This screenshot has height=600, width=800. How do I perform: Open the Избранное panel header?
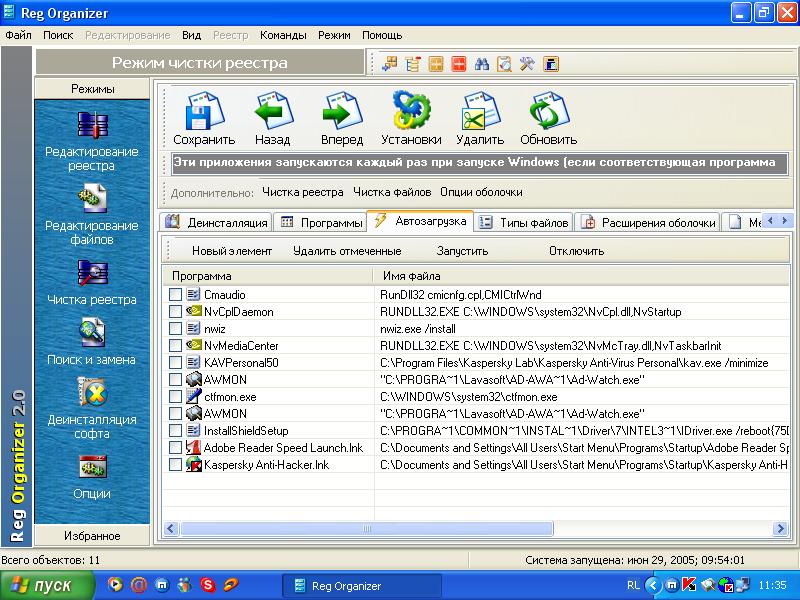pyautogui.click(x=92, y=536)
